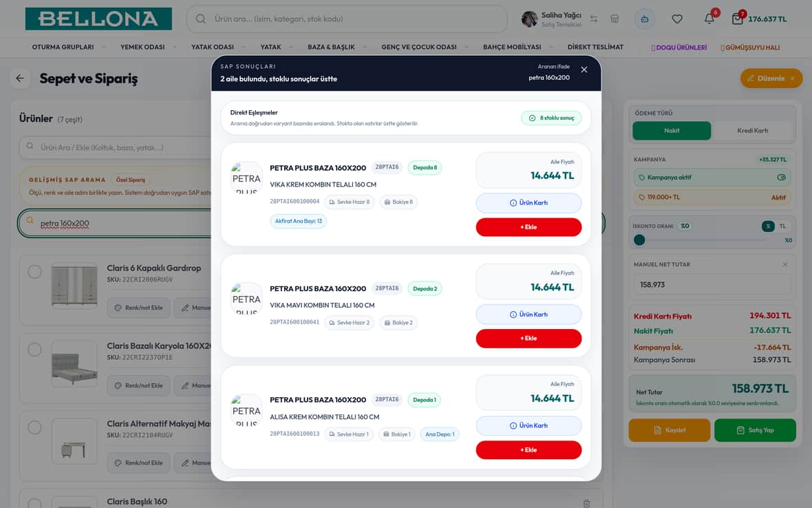Click the 8 stoklu sonuç badge
This screenshot has width=812, height=508.
tap(551, 118)
